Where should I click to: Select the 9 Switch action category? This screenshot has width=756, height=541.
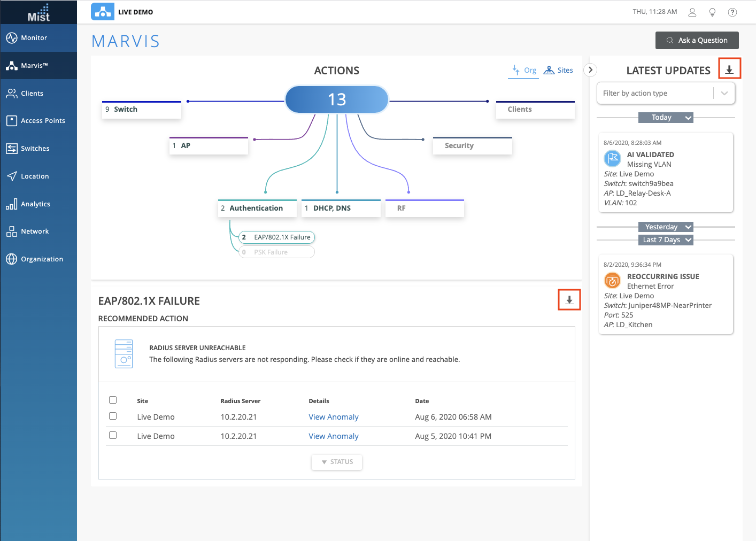[142, 110]
